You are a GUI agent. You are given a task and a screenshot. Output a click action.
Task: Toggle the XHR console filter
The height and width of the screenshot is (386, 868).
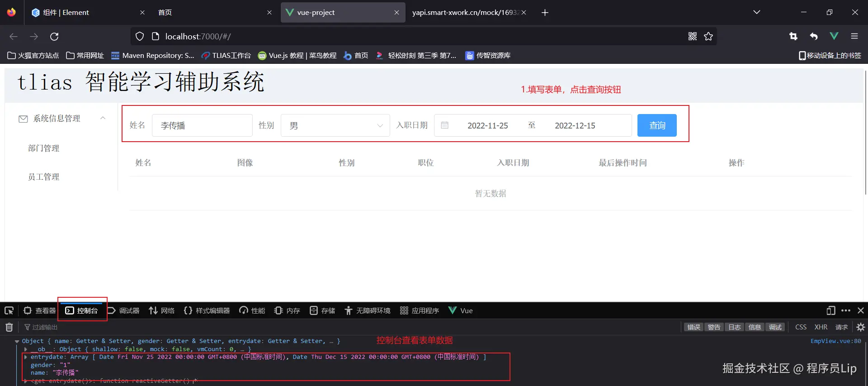(821, 327)
